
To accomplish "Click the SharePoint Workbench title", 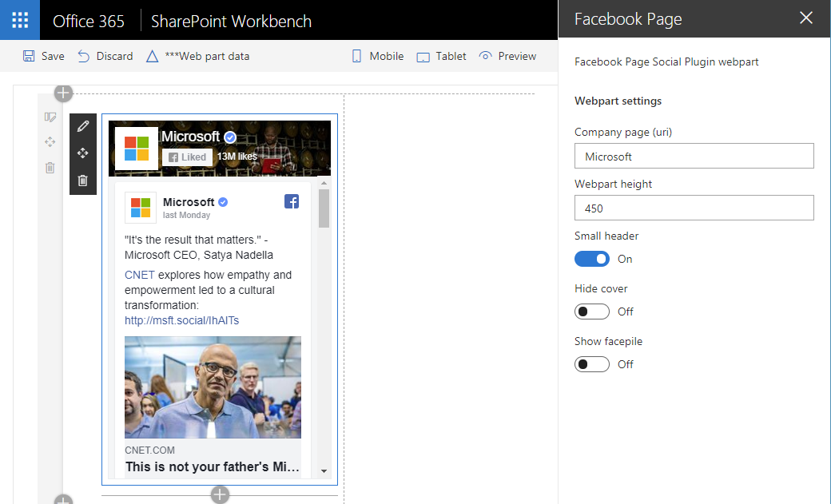I will coord(231,22).
